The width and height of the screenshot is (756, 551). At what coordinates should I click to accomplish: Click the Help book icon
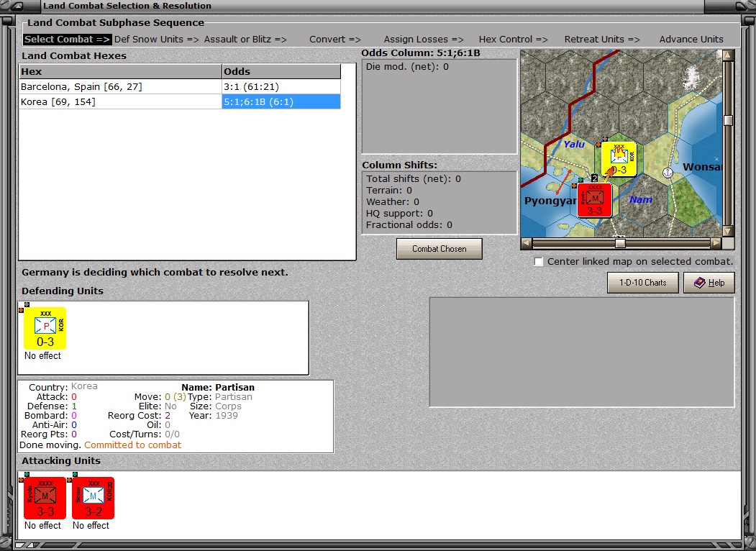pos(700,283)
